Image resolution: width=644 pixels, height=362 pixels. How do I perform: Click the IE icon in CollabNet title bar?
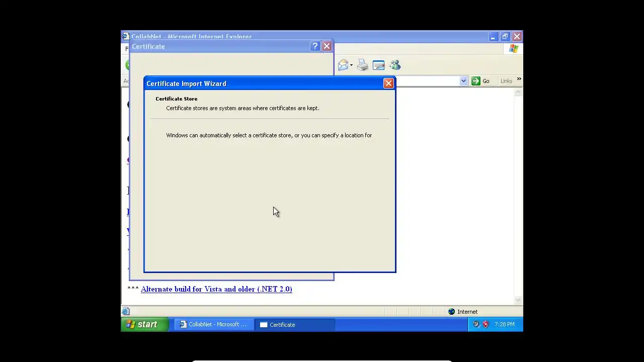[x=126, y=36]
